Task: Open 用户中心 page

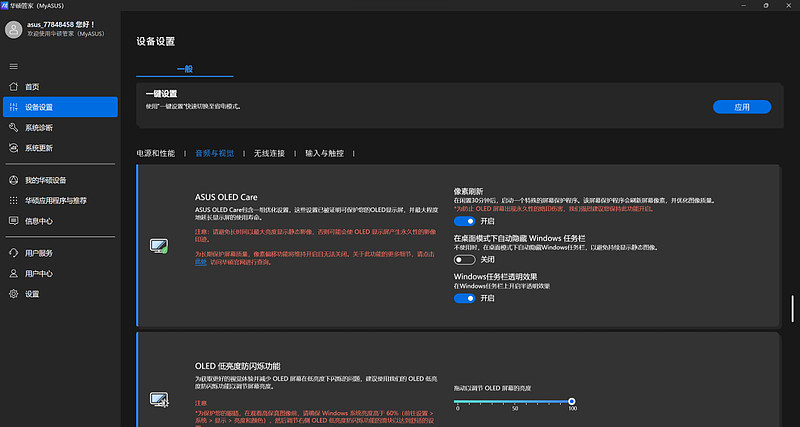Action: 60,273
